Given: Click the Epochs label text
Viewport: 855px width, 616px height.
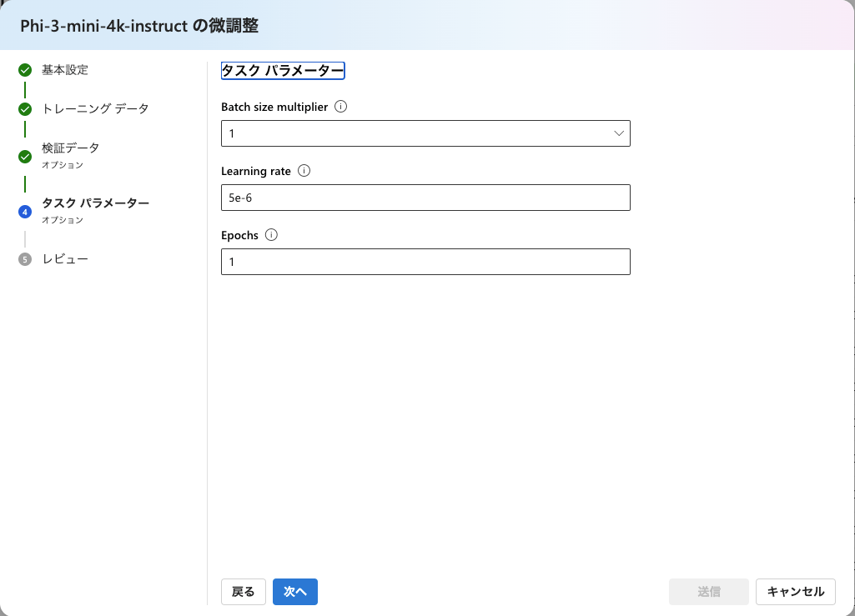Looking at the screenshot, I should [239, 236].
